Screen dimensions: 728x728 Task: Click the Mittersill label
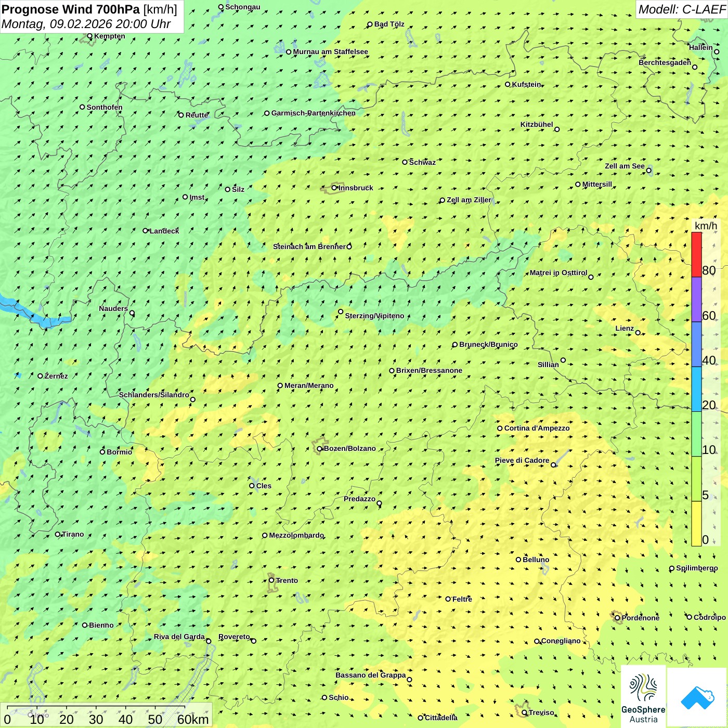(x=597, y=184)
